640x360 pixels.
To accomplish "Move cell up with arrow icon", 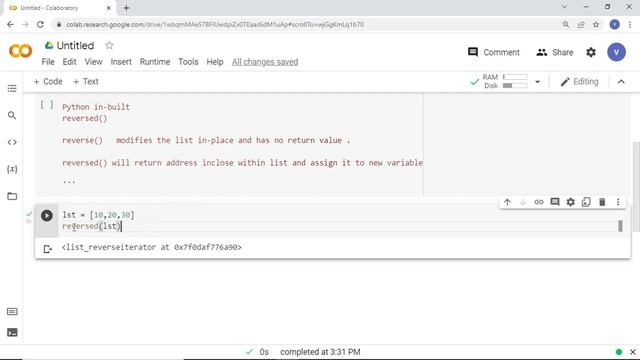I will point(507,202).
